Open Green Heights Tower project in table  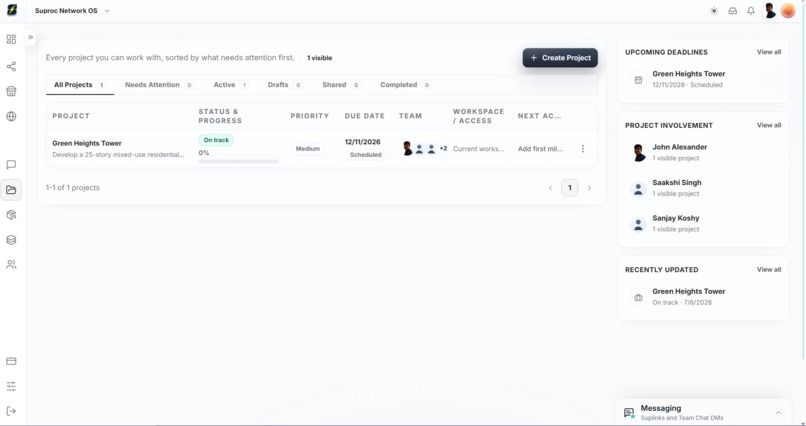[x=87, y=143]
